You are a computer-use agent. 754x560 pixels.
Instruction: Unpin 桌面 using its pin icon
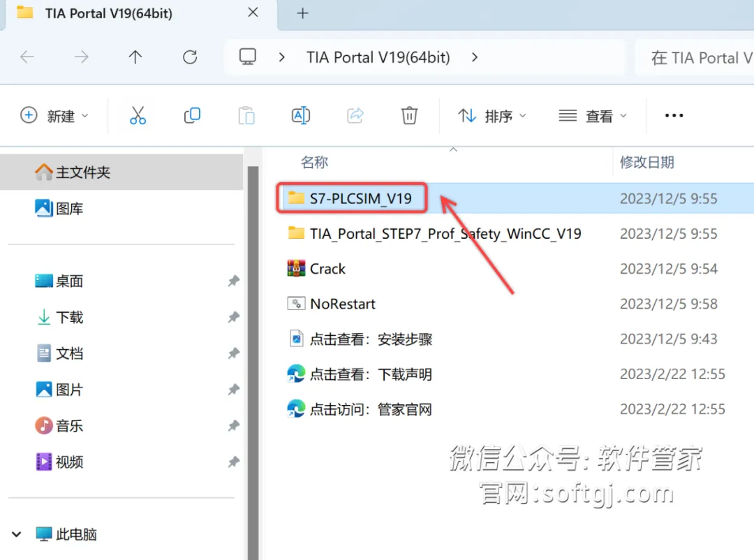click(234, 281)
